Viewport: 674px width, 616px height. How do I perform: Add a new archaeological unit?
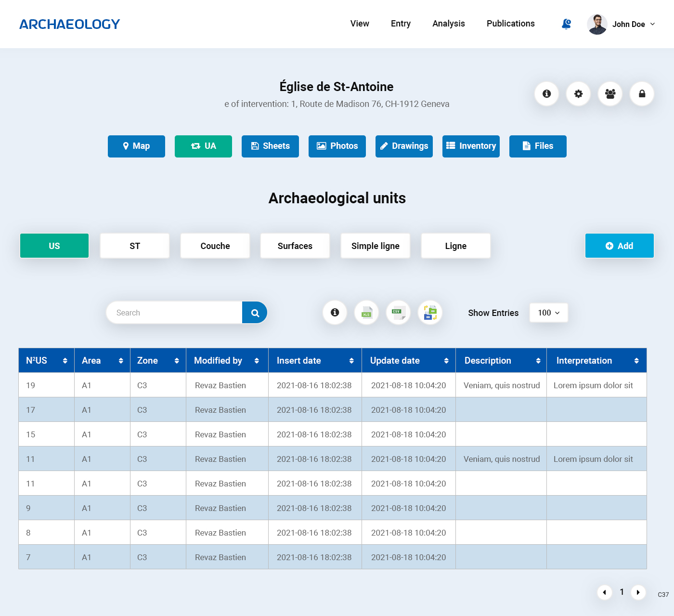point(619,246)
